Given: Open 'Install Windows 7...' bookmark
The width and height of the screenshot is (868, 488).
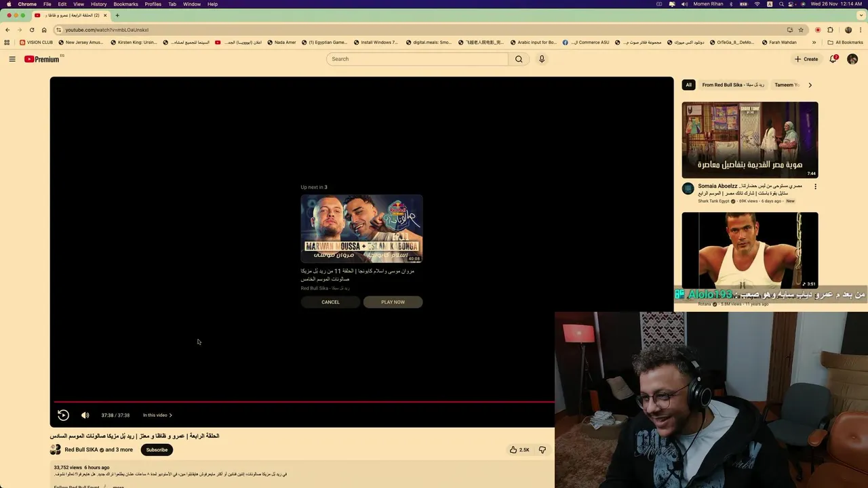Looking at the screenshot, I should pyautogui.click(x=375, y=42).
